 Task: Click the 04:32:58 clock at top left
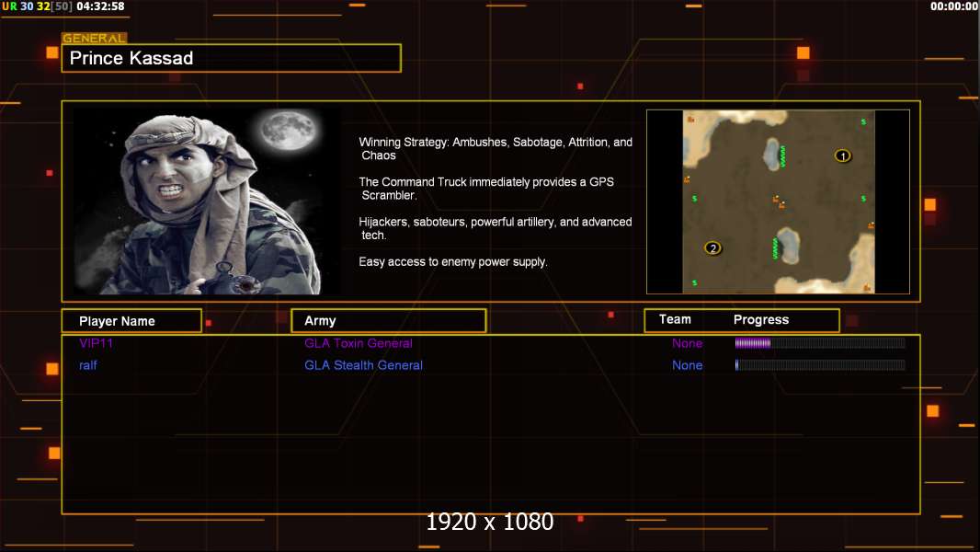(x=100, y=6)
